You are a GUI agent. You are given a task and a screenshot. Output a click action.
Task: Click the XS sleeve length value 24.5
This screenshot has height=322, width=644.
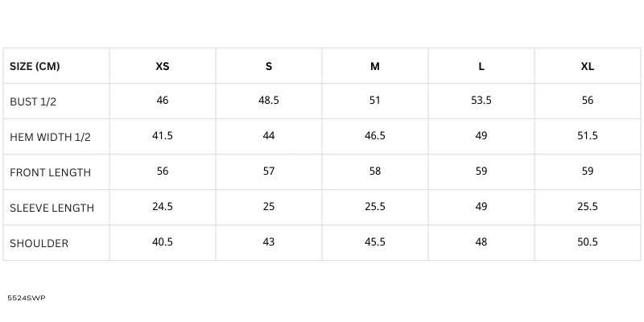(x=163, y=207)
